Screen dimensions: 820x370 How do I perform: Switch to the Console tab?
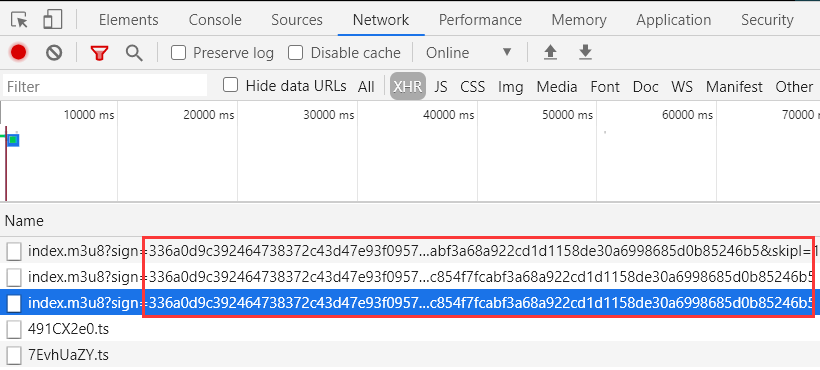click(x=215, y=20)
